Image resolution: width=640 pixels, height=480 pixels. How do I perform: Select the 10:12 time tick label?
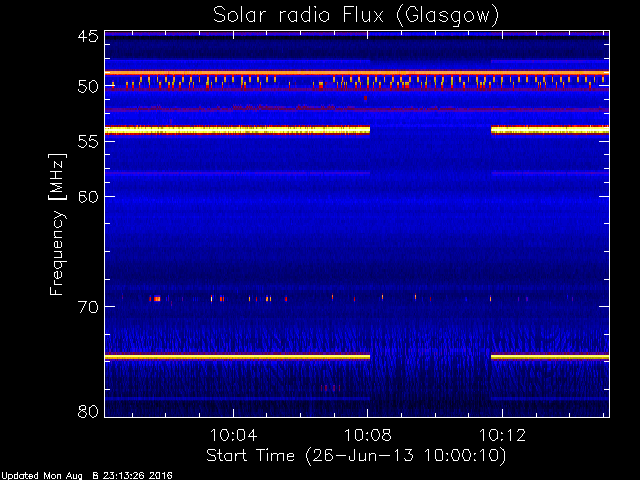click(x=502, y=435)
